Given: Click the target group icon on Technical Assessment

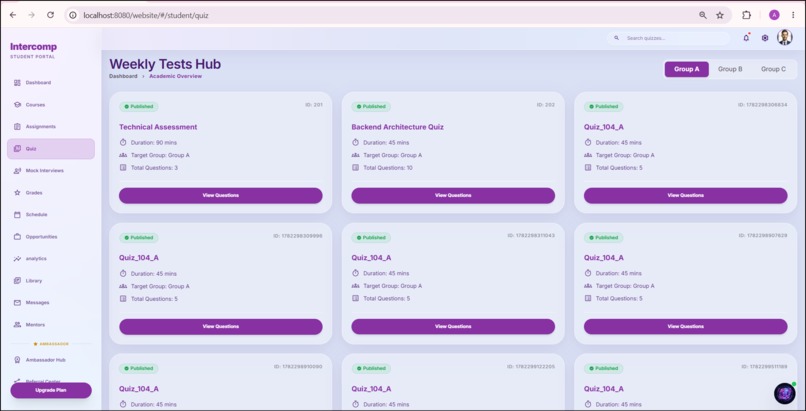Looking at the screenshot, I should [123, 155].
